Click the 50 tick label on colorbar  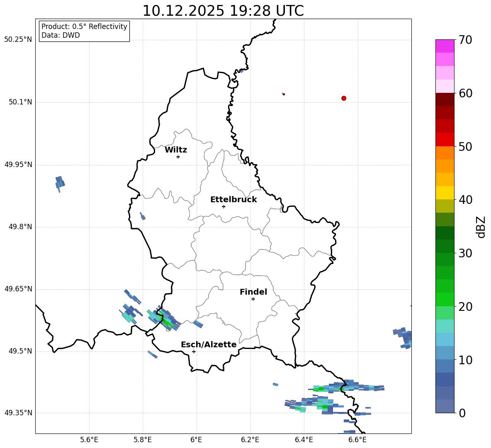point(465,146)
